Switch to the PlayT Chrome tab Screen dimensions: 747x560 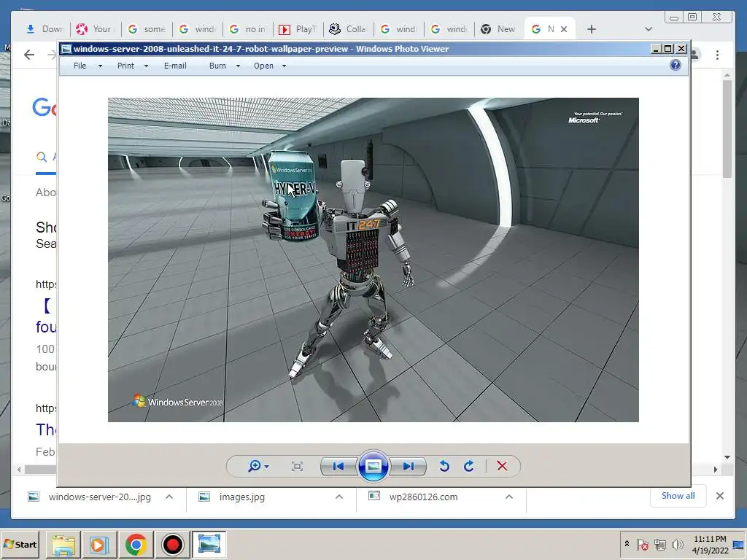pos(298,29)
